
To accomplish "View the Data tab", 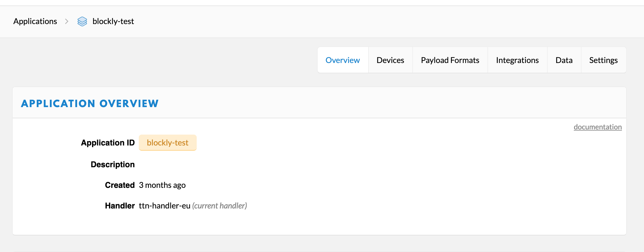I will coord(564,60).
